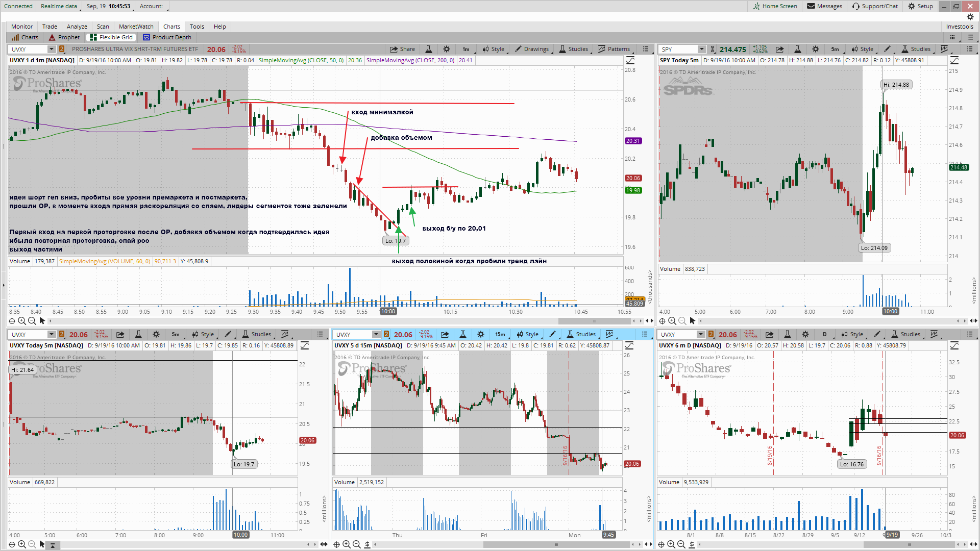Open drawings pencil on SPY chart
This screenshot has width=980, height=551.
[888, 49]
